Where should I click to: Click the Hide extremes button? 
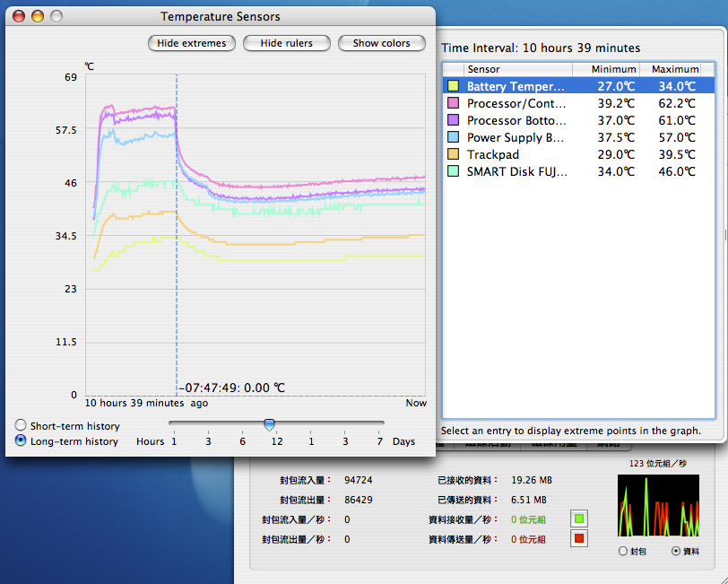(x=192, y=43)
